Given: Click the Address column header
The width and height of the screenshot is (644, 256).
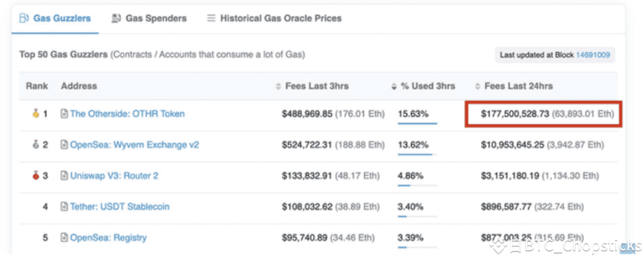Looking at the screenshot, I should tap(79, 86).
